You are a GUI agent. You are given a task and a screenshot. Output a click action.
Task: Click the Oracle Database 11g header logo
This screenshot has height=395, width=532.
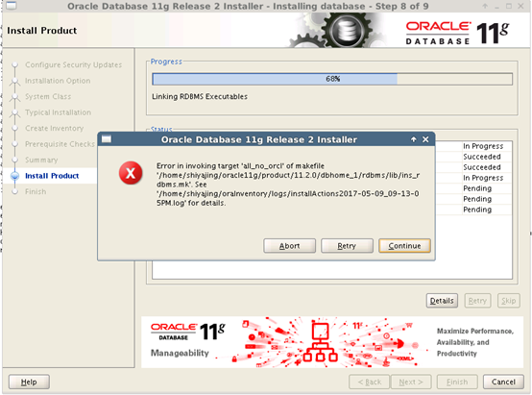click(x=457, y=33)
